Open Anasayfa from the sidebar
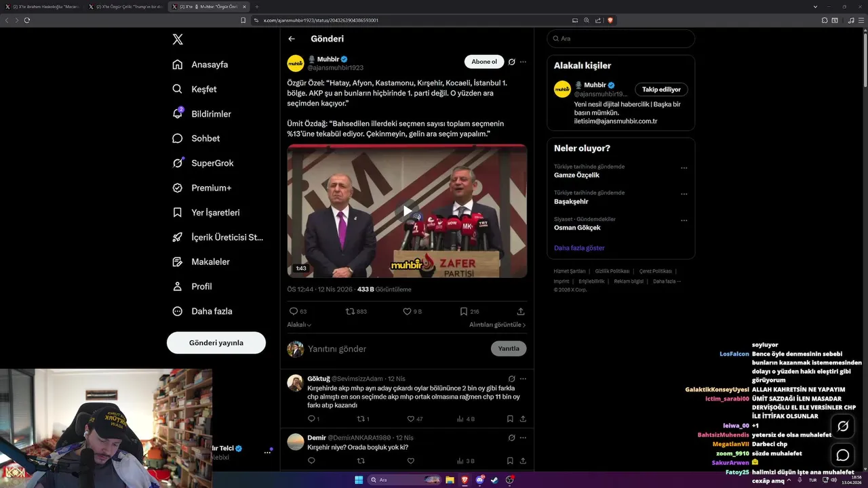868x488 pixels. coord(200,64)
